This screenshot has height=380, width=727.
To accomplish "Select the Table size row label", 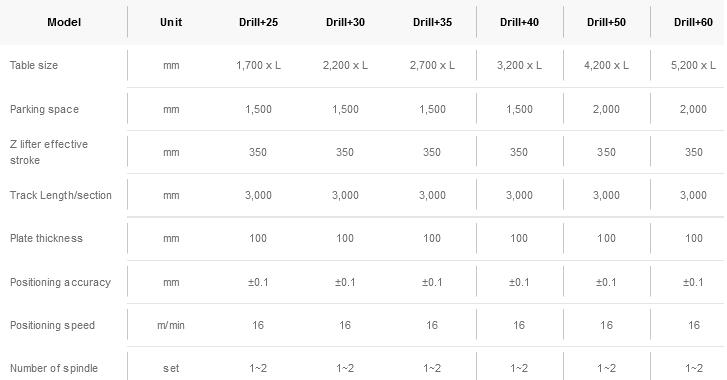I will point(34,65).
